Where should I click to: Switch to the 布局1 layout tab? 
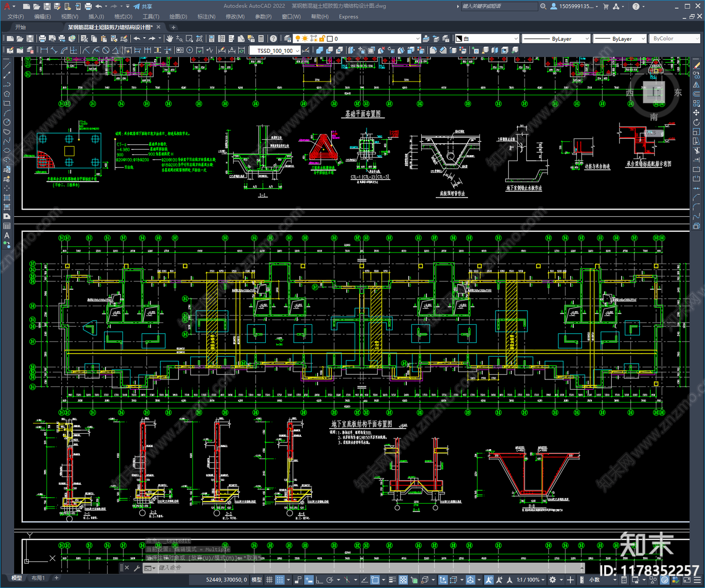[38, 578]
